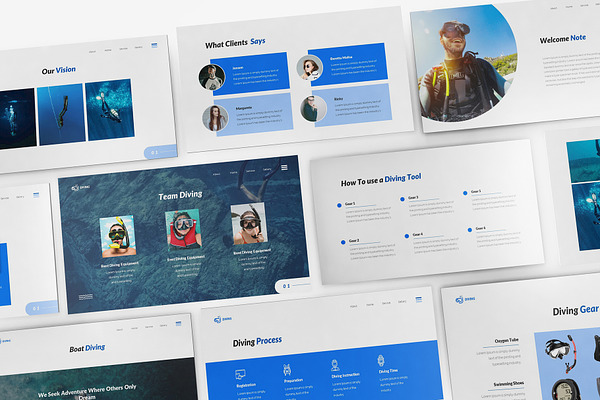
Task: Click the 'Gear 1' label
Action: pyautogui.click(x=350, y=204)
